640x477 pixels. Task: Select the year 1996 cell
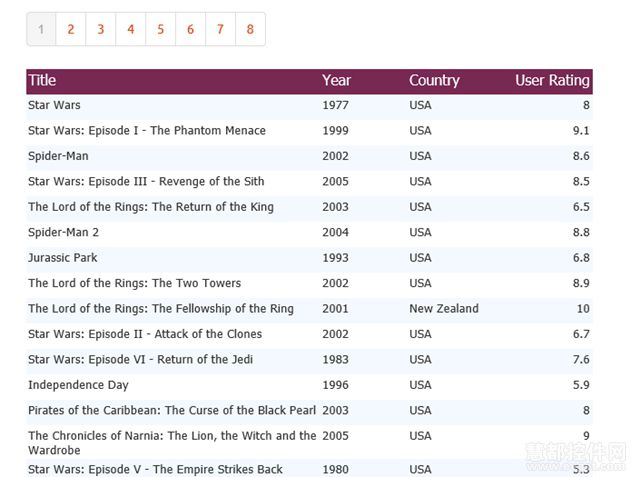click(x=336, y=385)
